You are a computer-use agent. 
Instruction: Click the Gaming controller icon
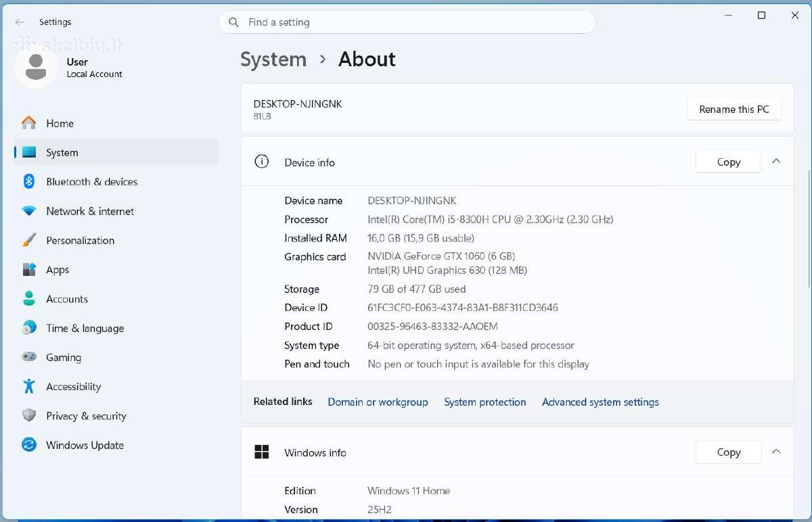click(29, 357)
